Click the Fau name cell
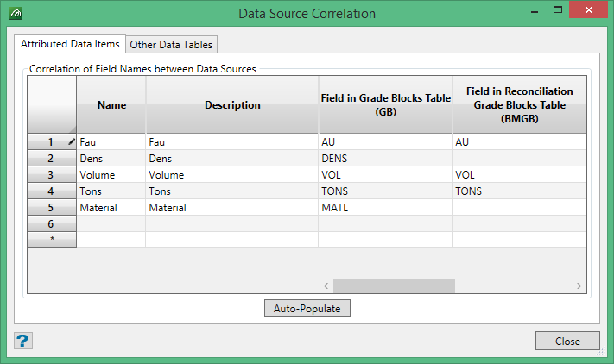 point(111,141)
